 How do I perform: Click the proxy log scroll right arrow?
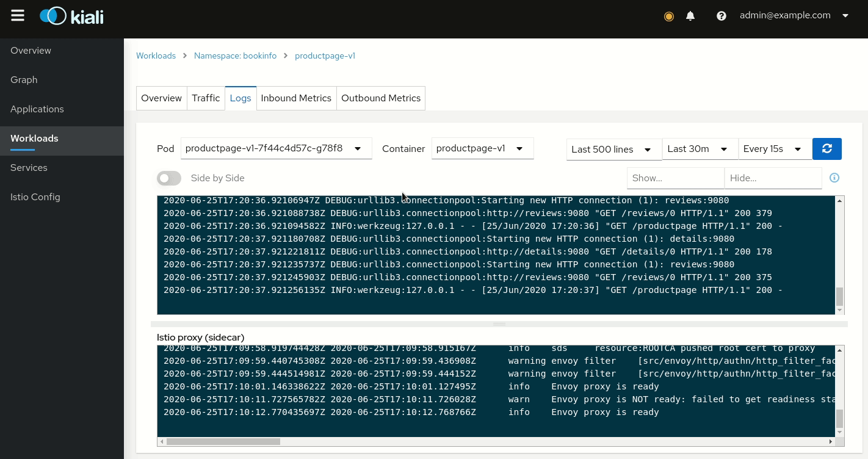[831, 441]
